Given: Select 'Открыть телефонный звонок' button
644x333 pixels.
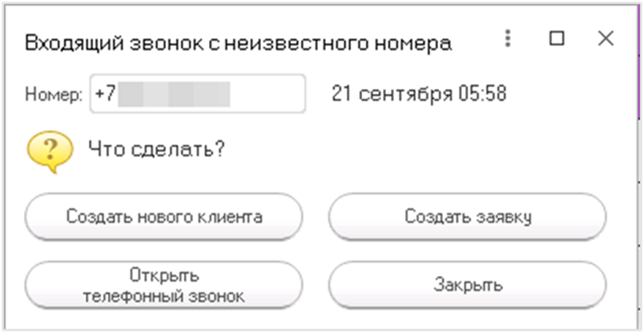Looking at the screenshot, I should coord(164,285).
